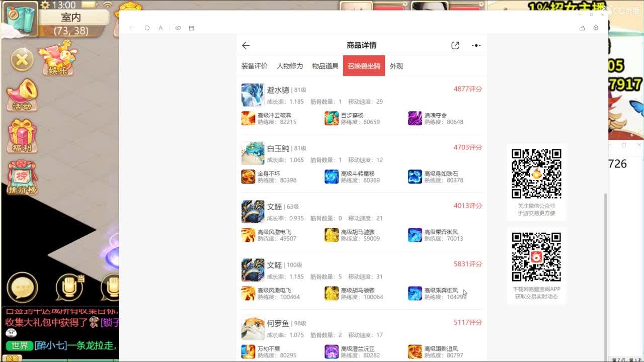This screenshot has height=362, width=644.
Task: Expand the bookmark icon in browser toolbar
Action: click(x=191, y=28)
